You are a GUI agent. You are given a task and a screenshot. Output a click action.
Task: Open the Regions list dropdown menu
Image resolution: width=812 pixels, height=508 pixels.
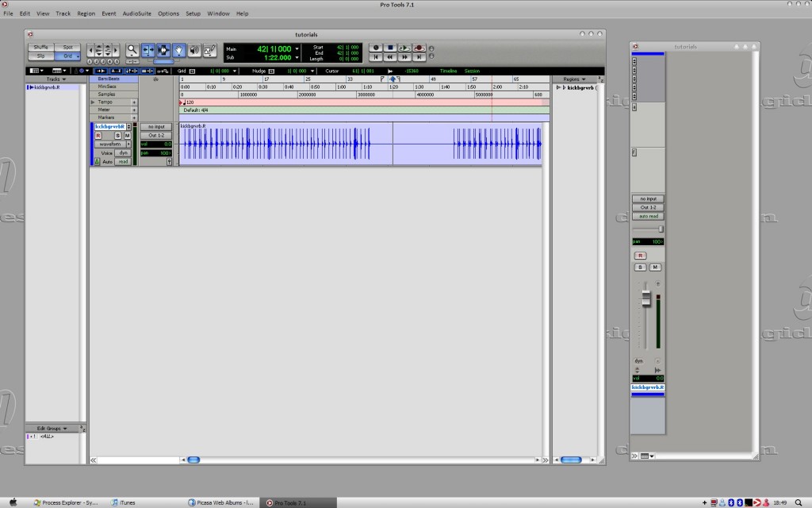click(573, 79)
